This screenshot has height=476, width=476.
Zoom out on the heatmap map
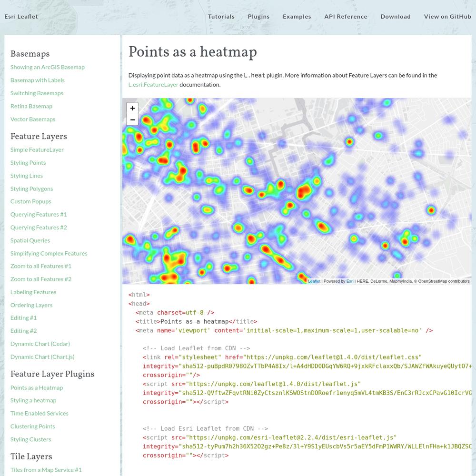(x=132, y=120)
